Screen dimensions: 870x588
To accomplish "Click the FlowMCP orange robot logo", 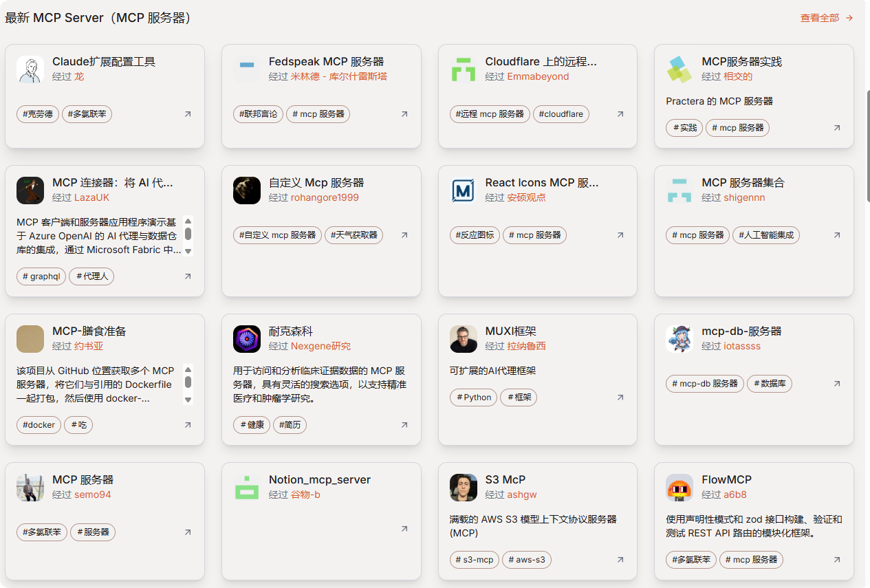I will [679, 488].
